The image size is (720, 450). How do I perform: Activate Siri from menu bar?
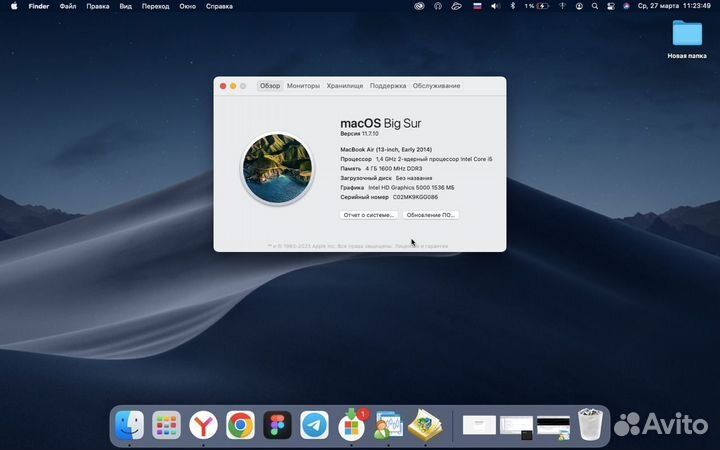pyautogui.click(x=626, y=6)
